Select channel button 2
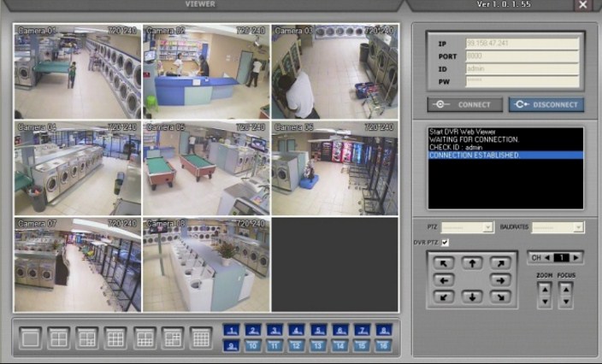Image resolution: width=602 pixels, height=364 pixels. point(252,330)
